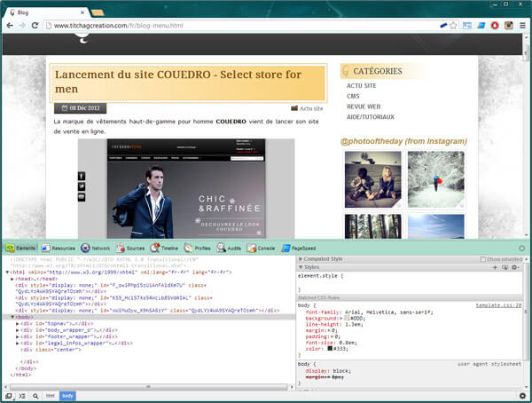Switch to the Console panel
The height and width of the screenshot is (403, 532).
tap(261, 248)
